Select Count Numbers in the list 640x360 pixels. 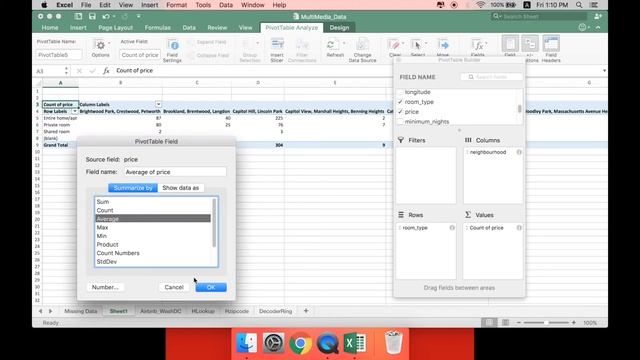coord(153,253)
